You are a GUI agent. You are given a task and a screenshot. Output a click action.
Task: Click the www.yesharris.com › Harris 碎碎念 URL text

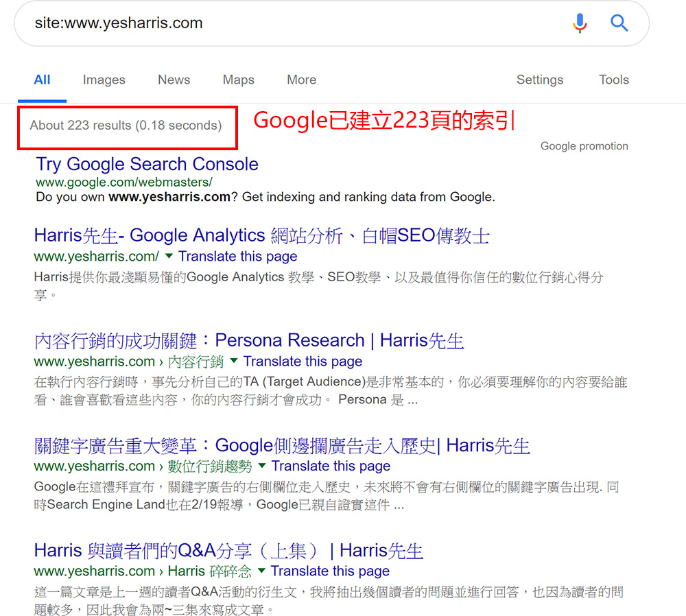[143, 571]
